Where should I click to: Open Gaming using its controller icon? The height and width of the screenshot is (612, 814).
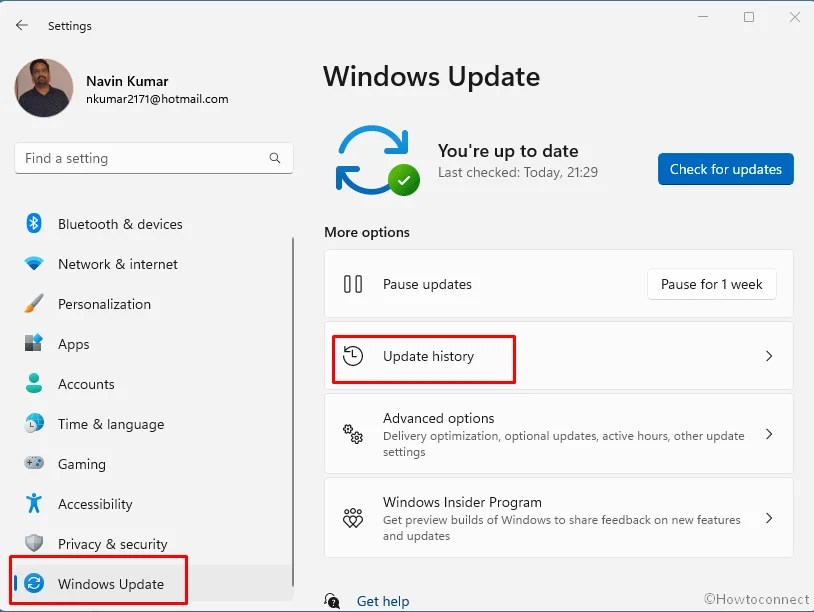[x=33, y=464]
